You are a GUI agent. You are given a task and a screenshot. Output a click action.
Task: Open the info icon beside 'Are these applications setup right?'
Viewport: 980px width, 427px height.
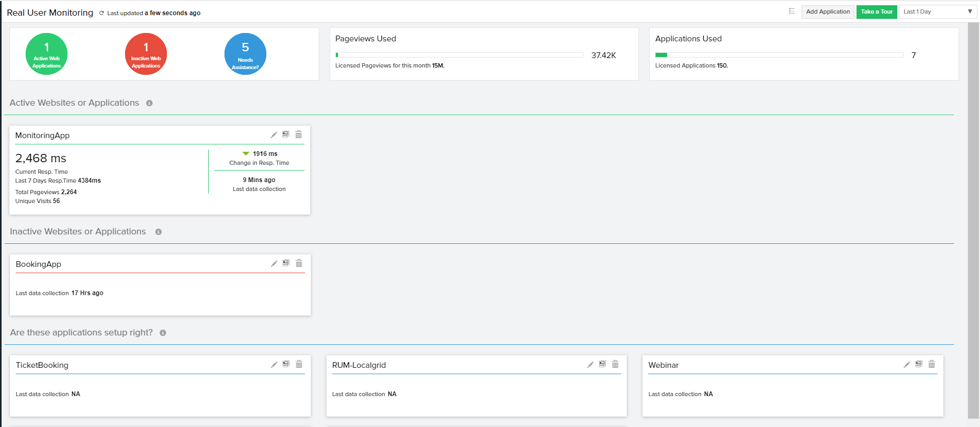point(163,333)
